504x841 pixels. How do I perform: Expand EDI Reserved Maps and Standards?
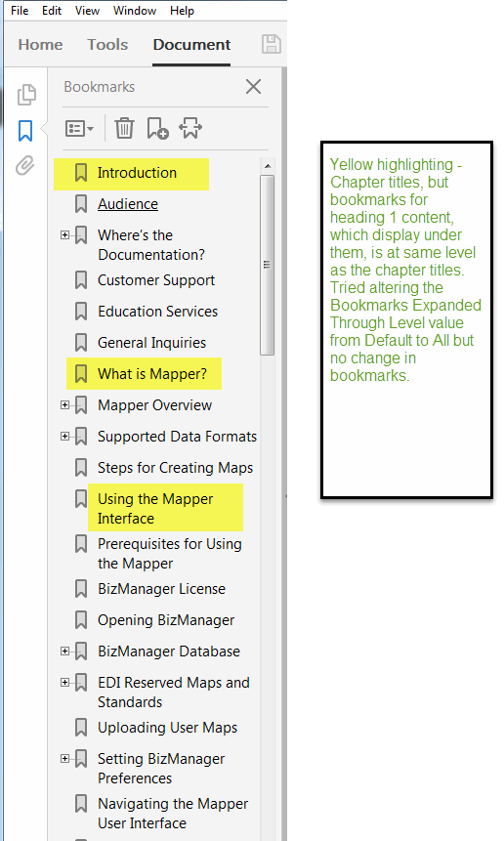[x=64, y=682]
